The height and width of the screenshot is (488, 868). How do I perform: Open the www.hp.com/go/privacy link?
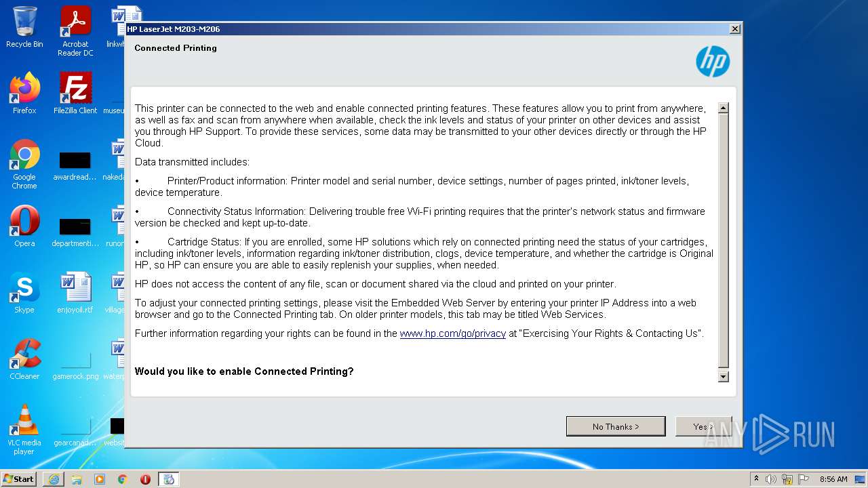(453, 333)
